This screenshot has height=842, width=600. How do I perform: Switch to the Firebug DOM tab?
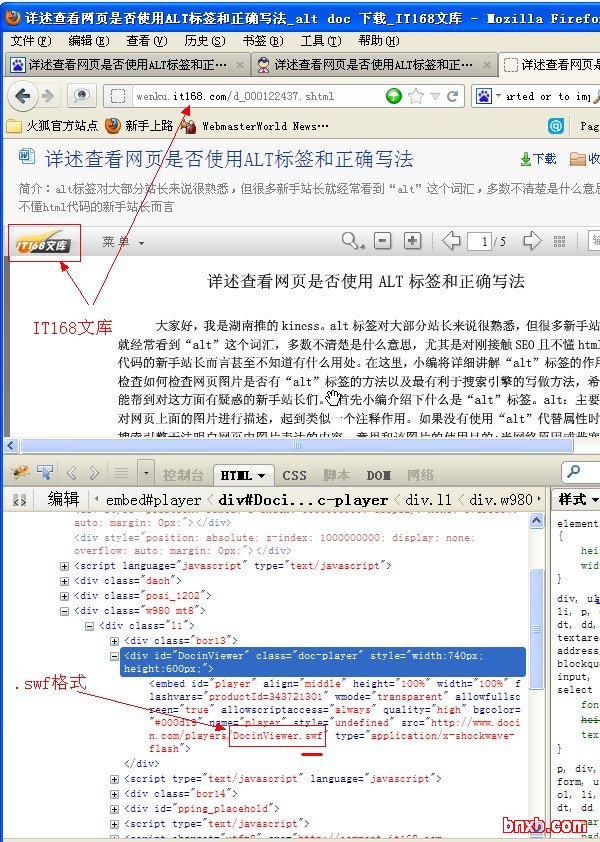pyautogui.click(x=378, y=475)
